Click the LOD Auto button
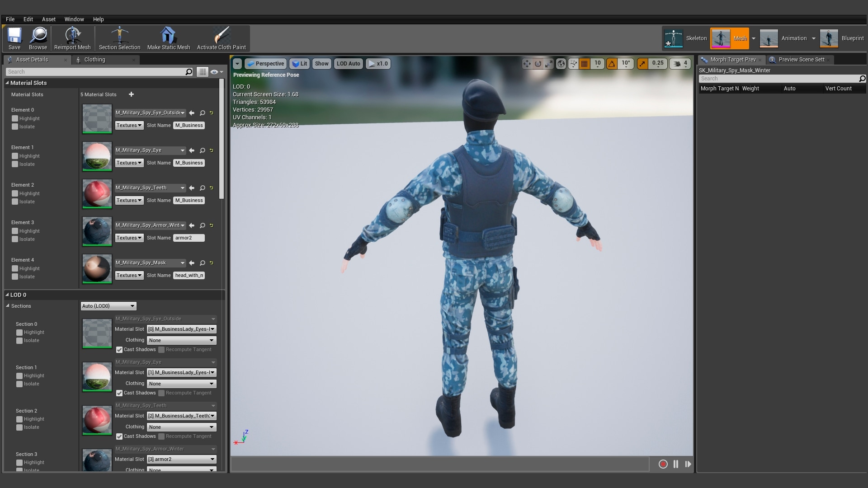Image resolution: width=868 pixels, height=488 pixels. click(348, 64)
